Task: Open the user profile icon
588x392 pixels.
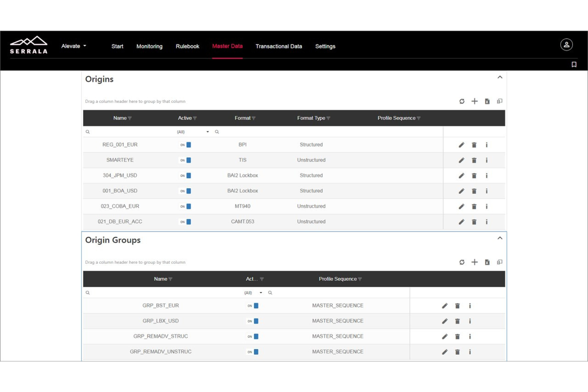Action: click(566, 45)
